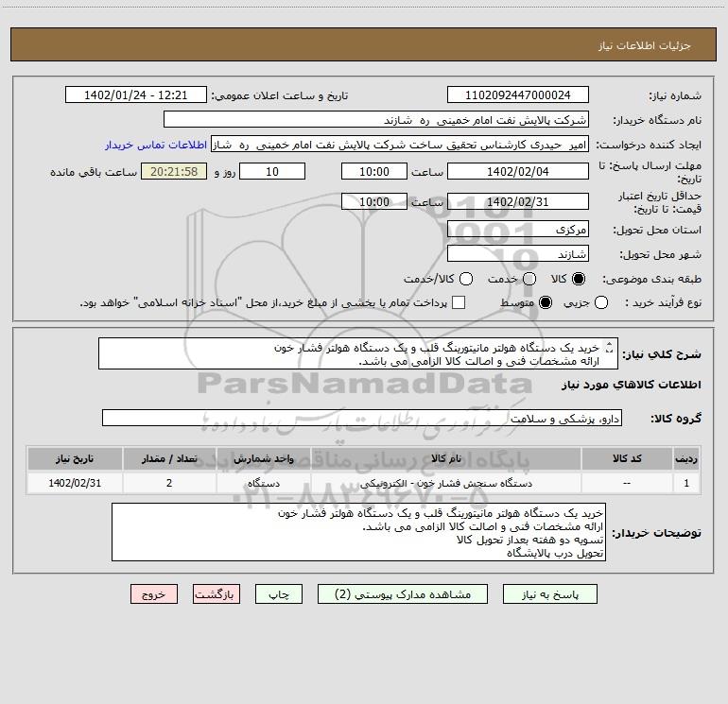Click the شرح کلی نیاز text area

358,353
